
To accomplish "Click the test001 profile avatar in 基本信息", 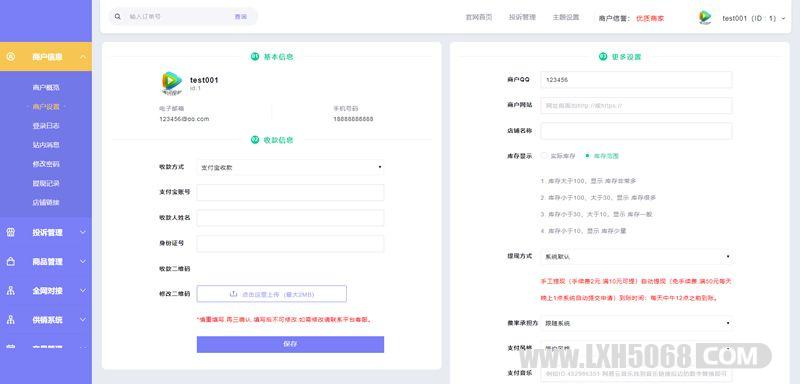I will tap(171, 83).
